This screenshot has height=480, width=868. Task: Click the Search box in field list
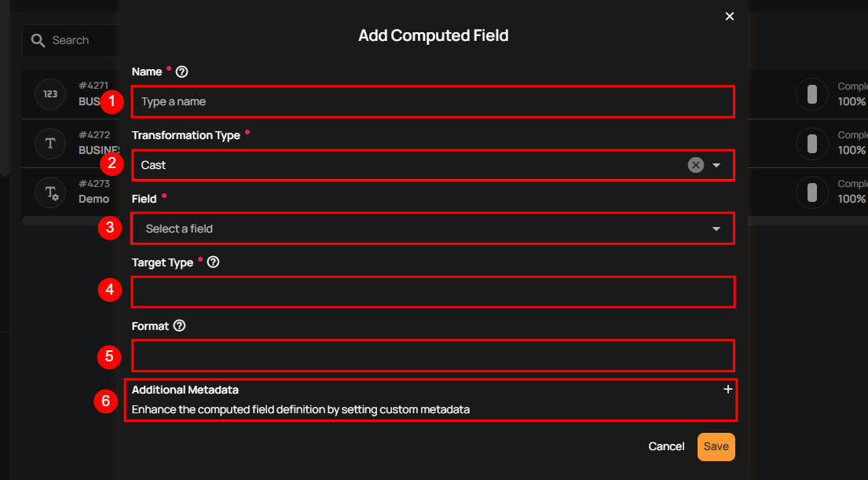tap(79, 40)
